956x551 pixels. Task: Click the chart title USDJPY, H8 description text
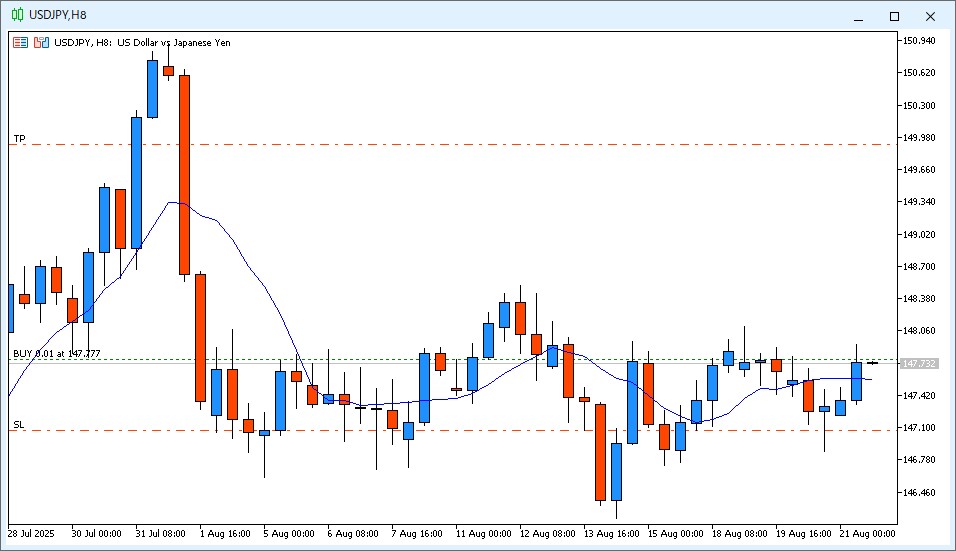coord(142,43)
